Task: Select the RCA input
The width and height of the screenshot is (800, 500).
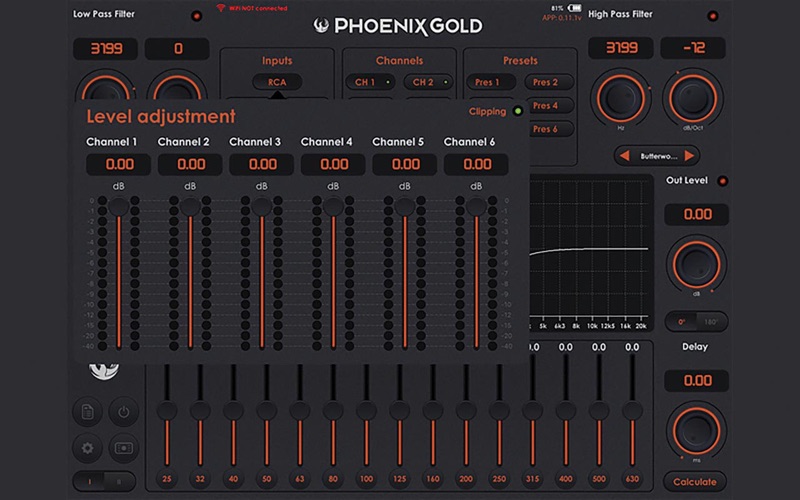Action: pos(277,82)
